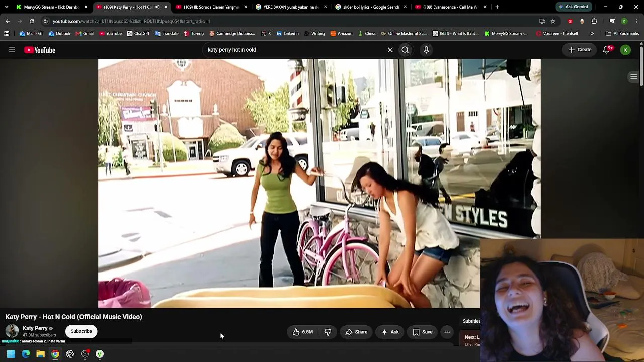Open the Chrome profile avatar in toolbar
Image resolution: width=644 pixels, height=362 pixels.
[624, 21]
